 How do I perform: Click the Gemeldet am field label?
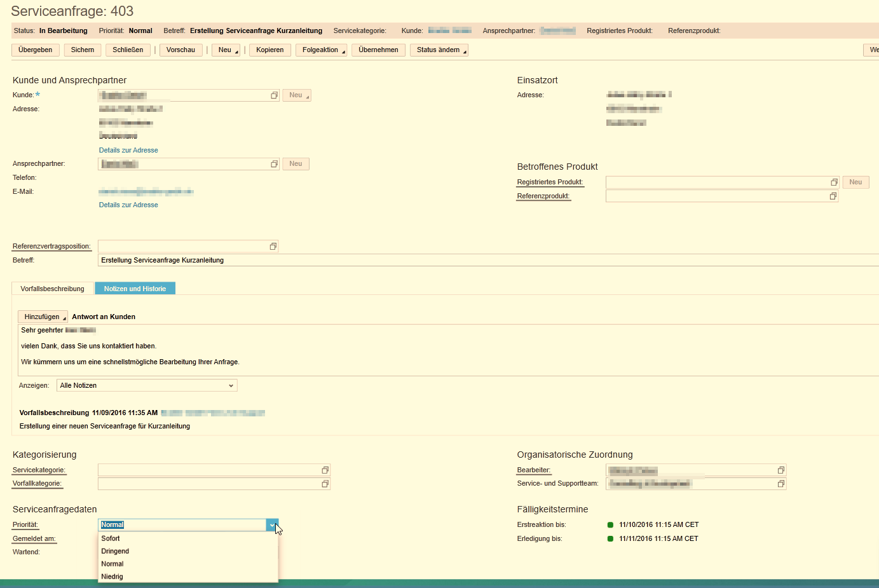coord(34,539)
